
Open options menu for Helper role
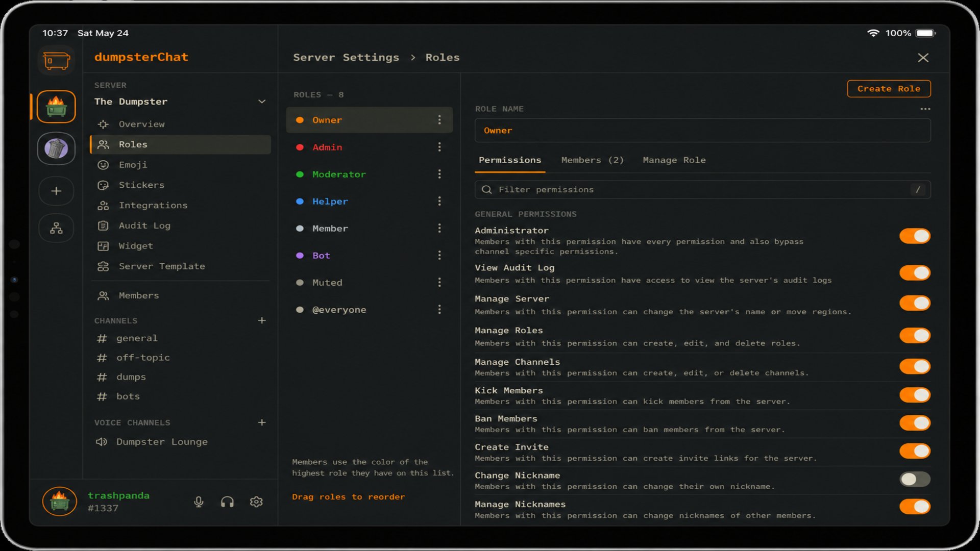439,201
